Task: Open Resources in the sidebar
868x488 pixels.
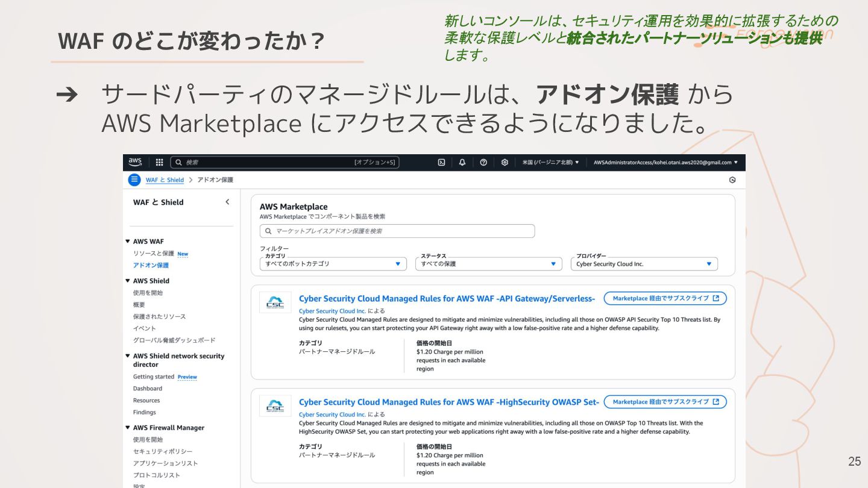Action: click(x=146, y=401)
